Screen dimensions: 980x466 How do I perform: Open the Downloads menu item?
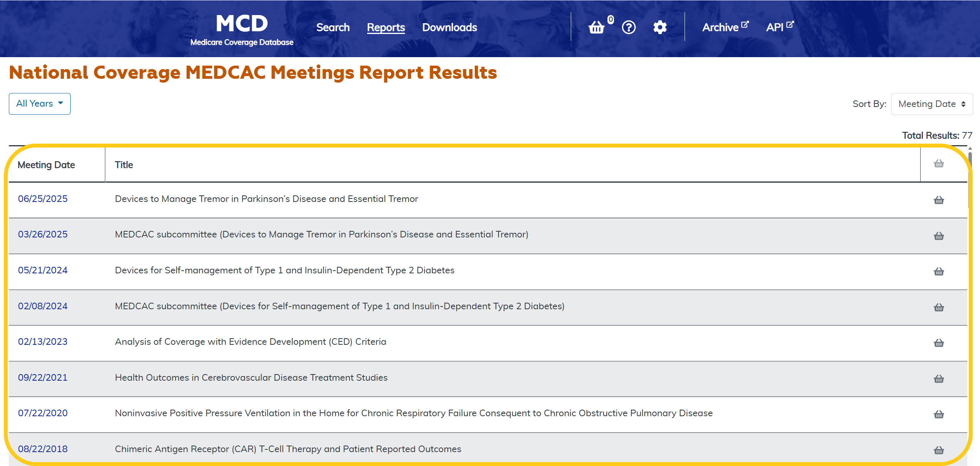tap(449, 27)
